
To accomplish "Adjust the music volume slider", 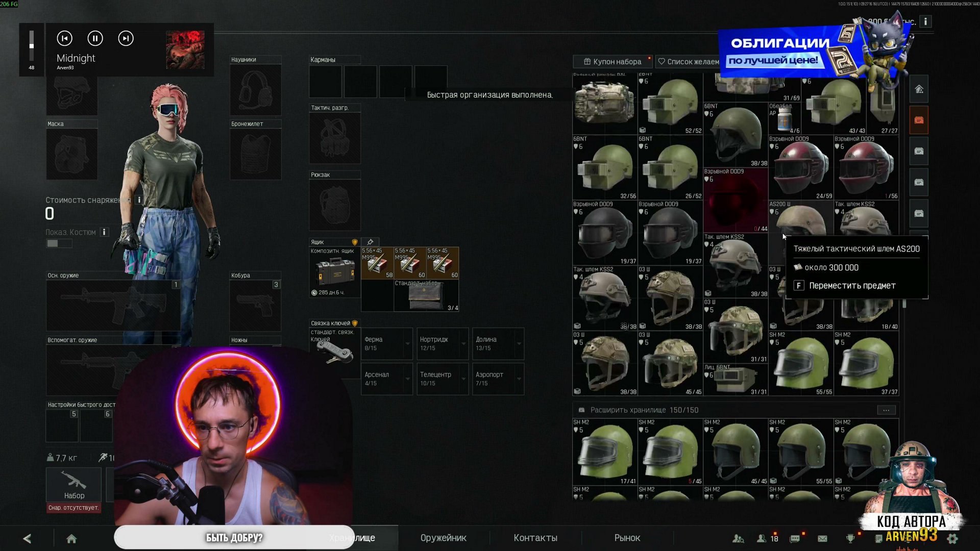I will 31,46.
